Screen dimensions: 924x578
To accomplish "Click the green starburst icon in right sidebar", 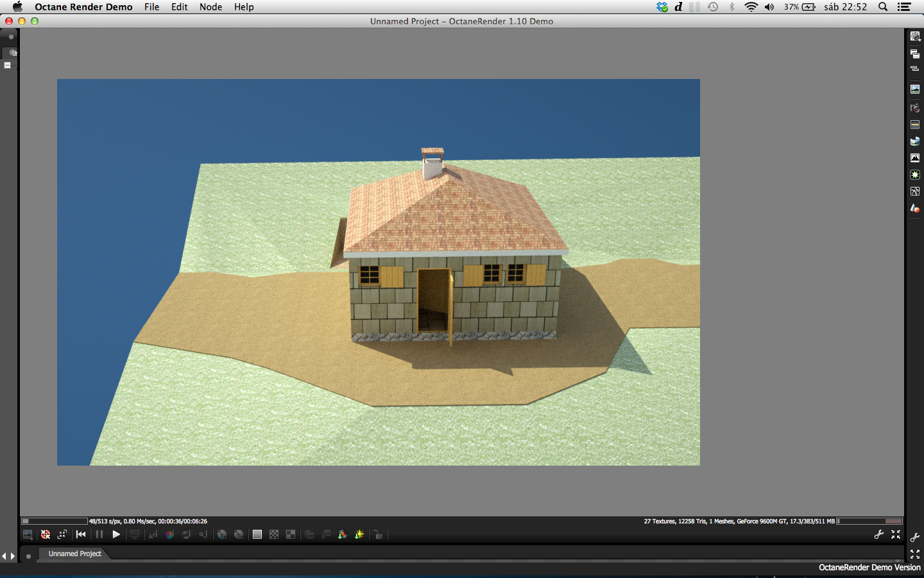I will [915, 175].
